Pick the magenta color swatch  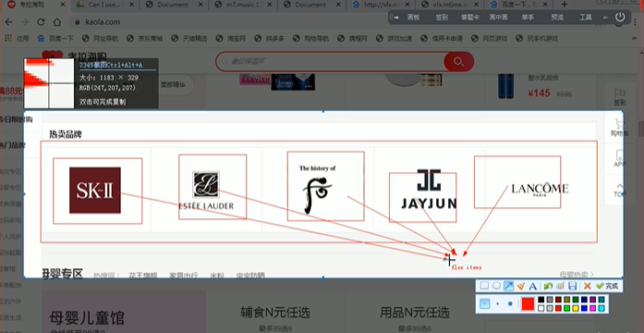592,308
